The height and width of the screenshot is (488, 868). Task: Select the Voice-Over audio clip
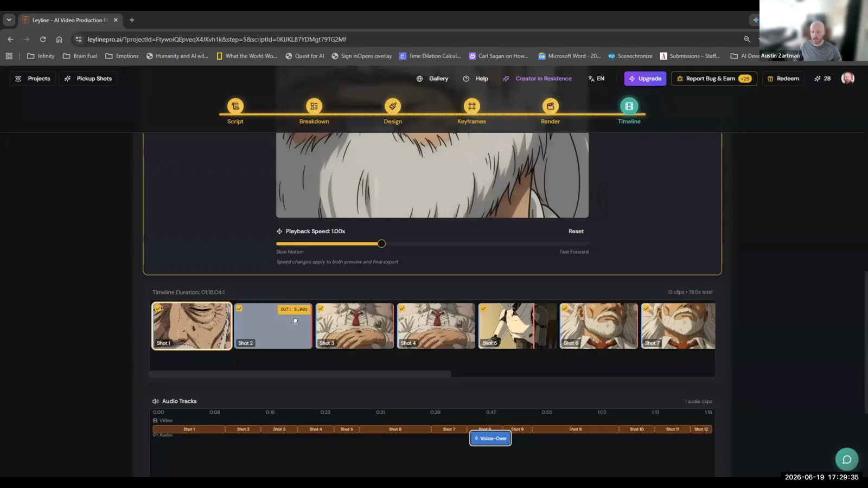[490, 438]
